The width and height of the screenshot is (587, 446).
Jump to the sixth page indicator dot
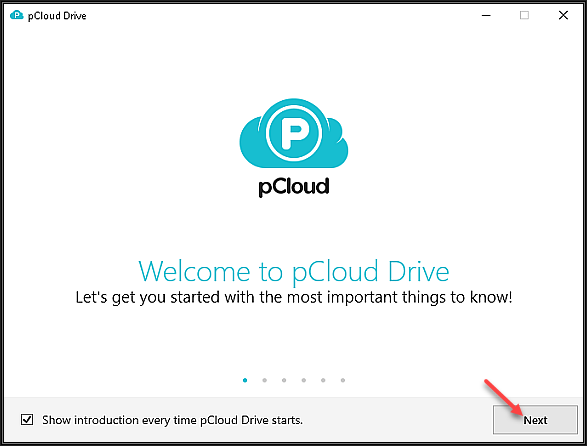[343, 380]
